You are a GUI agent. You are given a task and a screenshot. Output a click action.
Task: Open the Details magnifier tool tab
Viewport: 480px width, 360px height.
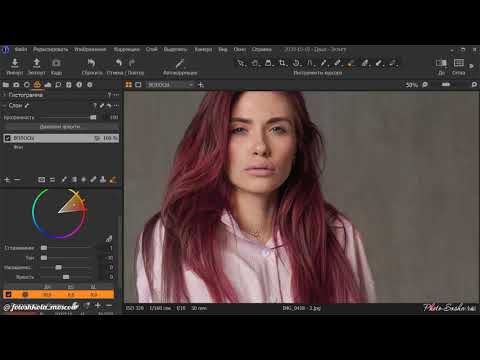[58, 85]
